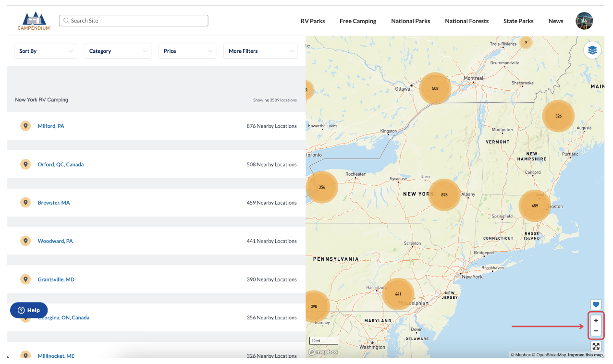This screenshot has width=613, height=364.
Task: Click 508 Nearby Locations text
Action: click(271, 165)
